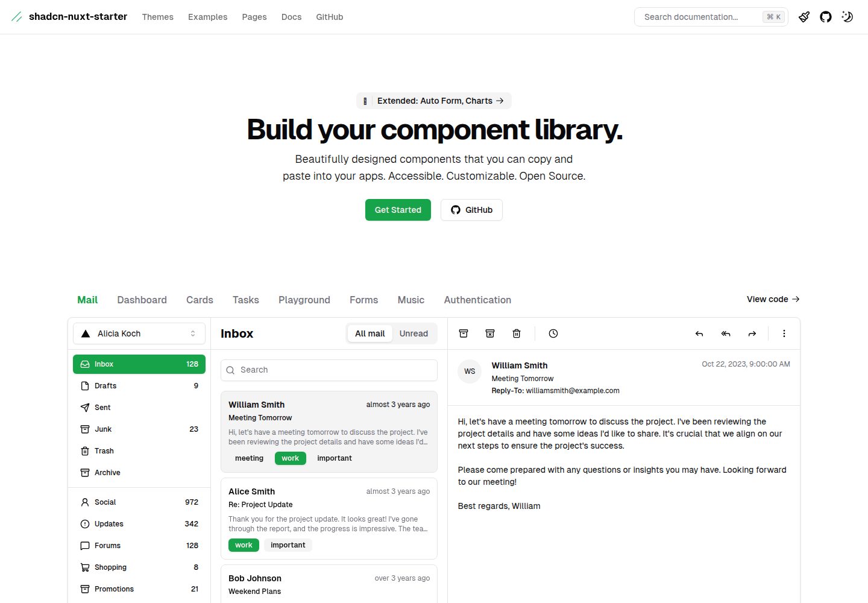This screenshot has height=603, width=868.
Task: Open the more options vertical dots menu
Action: coord(784,333)
